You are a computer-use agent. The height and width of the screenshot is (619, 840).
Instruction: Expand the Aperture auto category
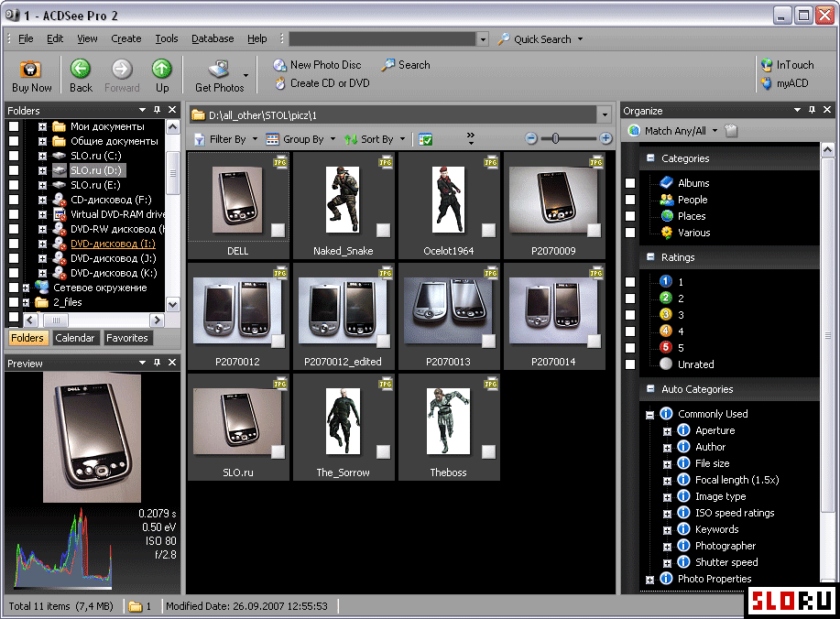667,431
